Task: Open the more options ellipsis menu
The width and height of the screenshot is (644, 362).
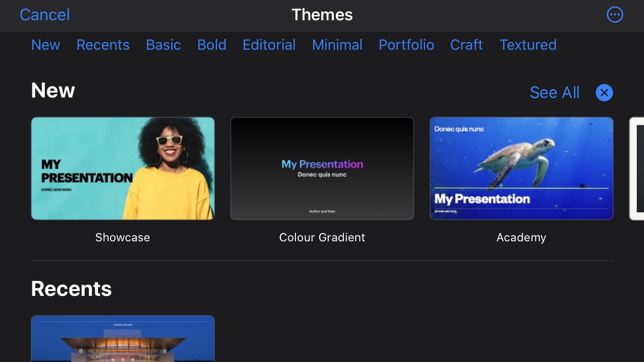Action: pos(615,15)
